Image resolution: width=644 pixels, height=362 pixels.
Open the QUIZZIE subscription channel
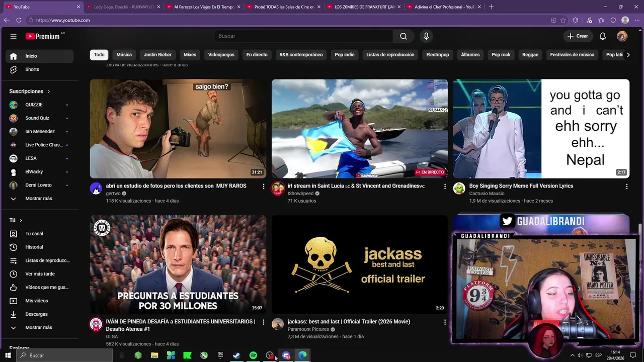click(39, 105)
